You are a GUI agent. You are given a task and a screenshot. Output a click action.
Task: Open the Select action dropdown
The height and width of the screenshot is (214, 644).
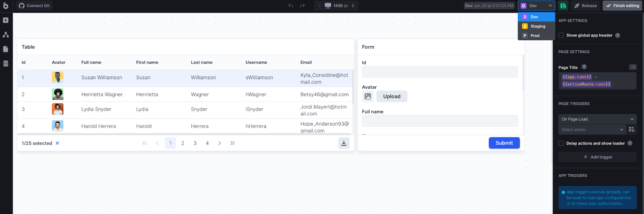[x=592, y=130]
